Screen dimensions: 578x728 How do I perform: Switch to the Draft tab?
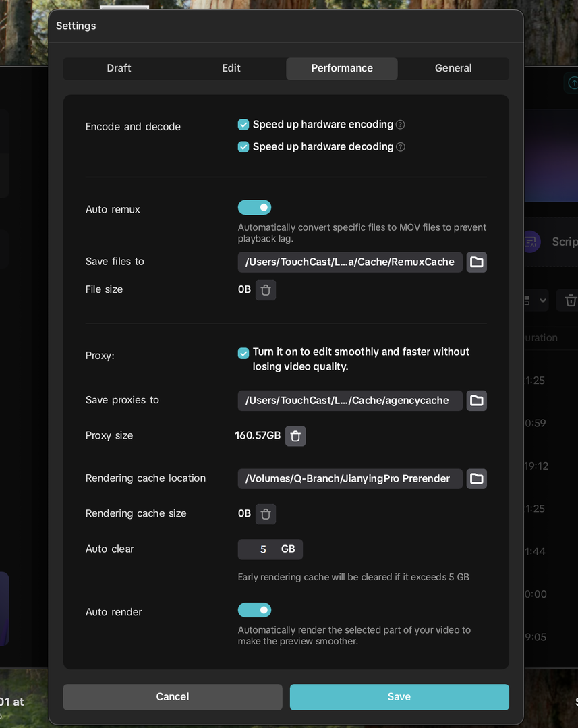tap(119, 68)
